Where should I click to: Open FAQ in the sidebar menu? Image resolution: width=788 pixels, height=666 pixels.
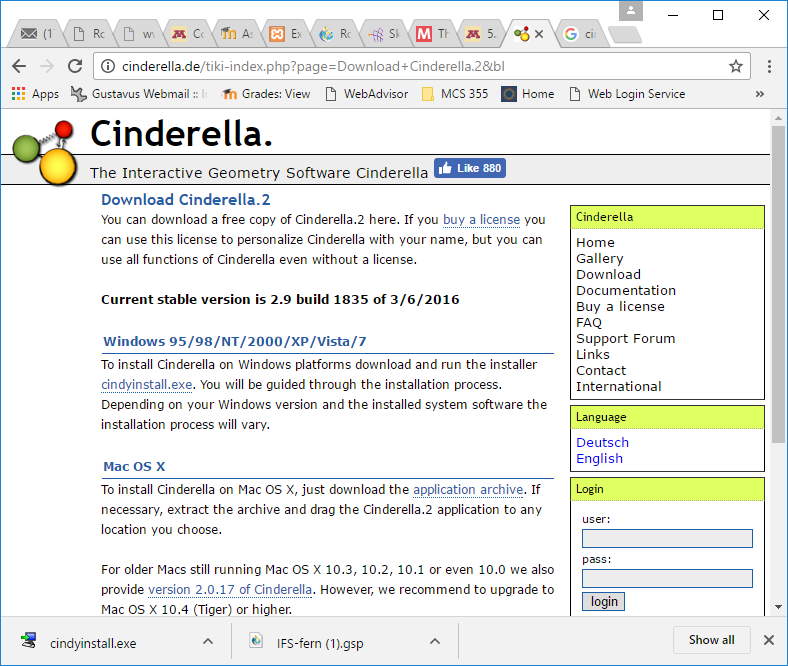coord(588,323)
